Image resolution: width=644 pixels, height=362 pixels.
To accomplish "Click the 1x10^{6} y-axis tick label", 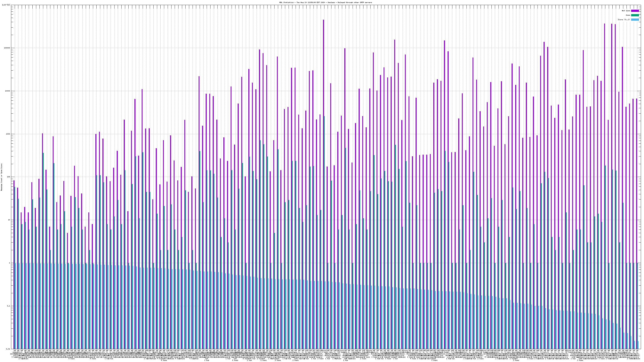I will coord(6,5).
